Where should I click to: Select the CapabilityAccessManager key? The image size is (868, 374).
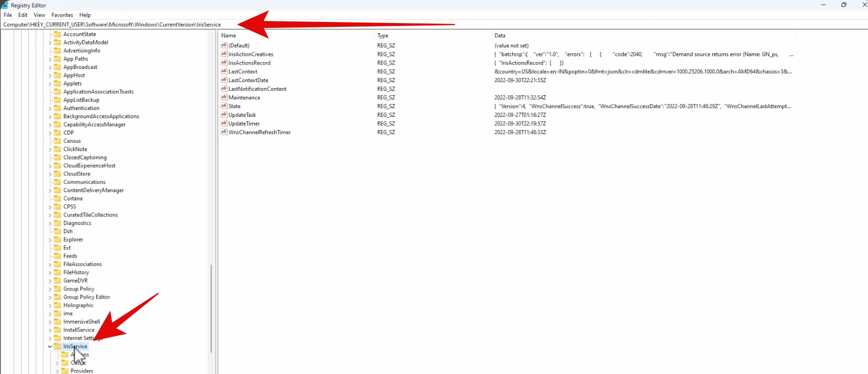click(x=94, y=125)
